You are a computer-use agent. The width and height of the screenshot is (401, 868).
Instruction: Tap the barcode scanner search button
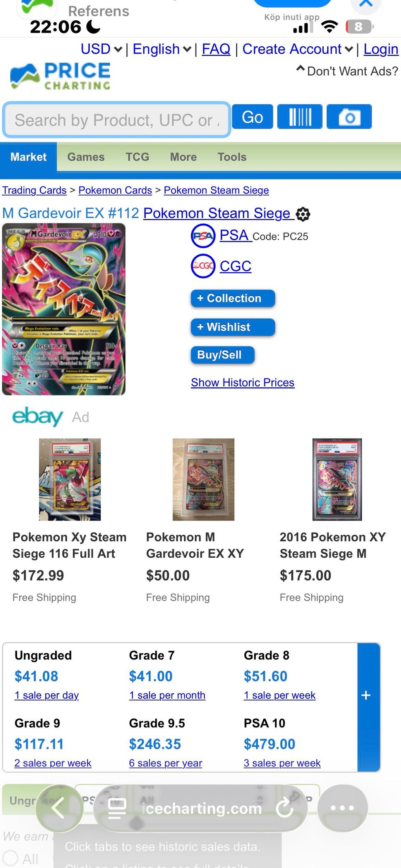(x=299, y=117)
